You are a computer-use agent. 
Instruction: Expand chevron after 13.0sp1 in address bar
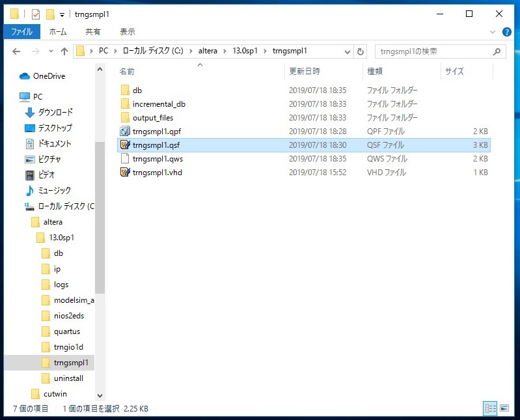(265, 51)
